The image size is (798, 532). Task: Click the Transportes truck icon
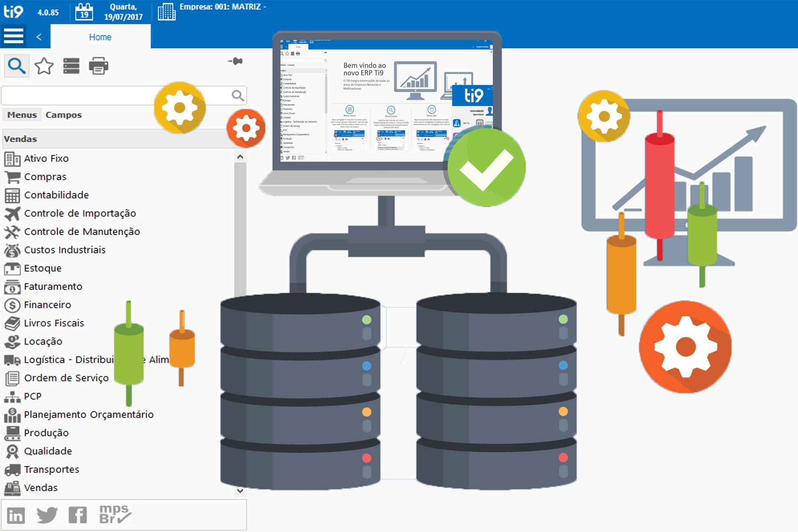pos(12,470)
